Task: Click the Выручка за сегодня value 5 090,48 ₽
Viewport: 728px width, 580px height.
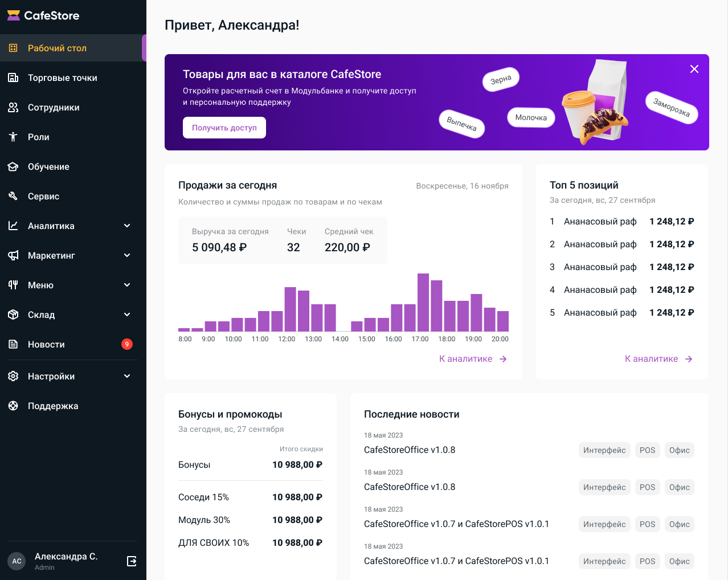Action: (219, 247)
